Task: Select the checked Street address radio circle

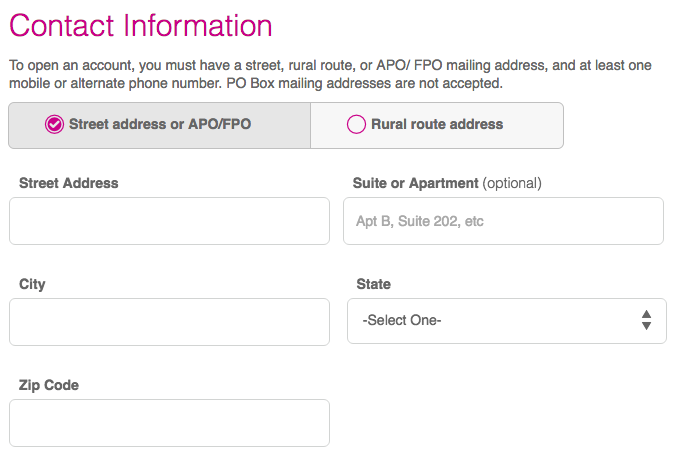Action: (x=54, y=124)
